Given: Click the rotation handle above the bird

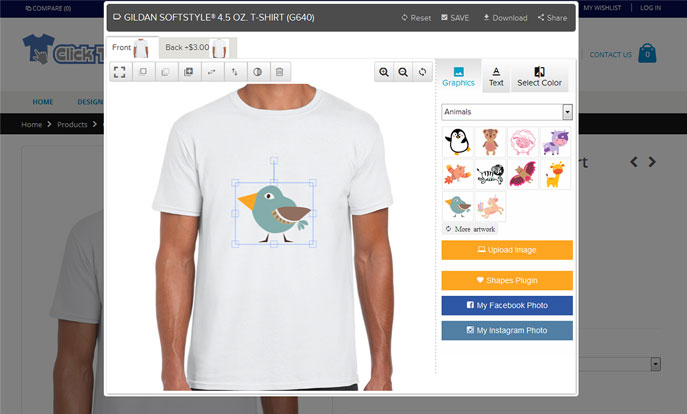Looking at the screenshot, I should pos(274,161).
